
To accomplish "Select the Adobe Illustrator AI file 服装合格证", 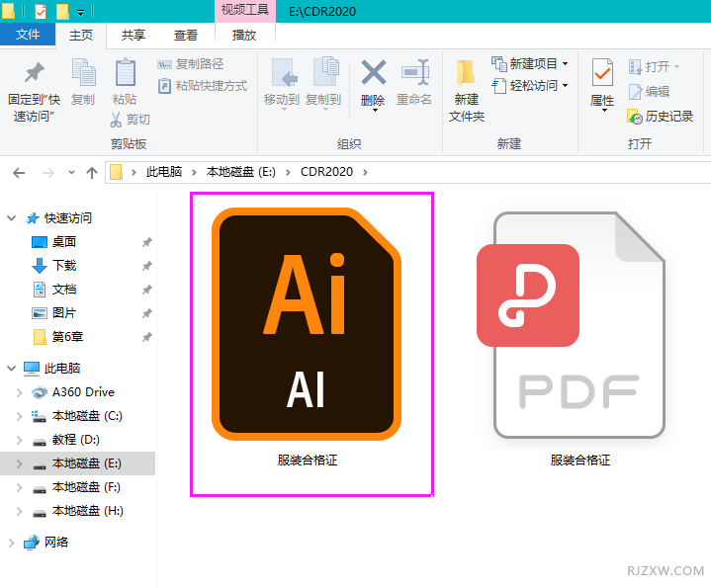I will 307,338.
